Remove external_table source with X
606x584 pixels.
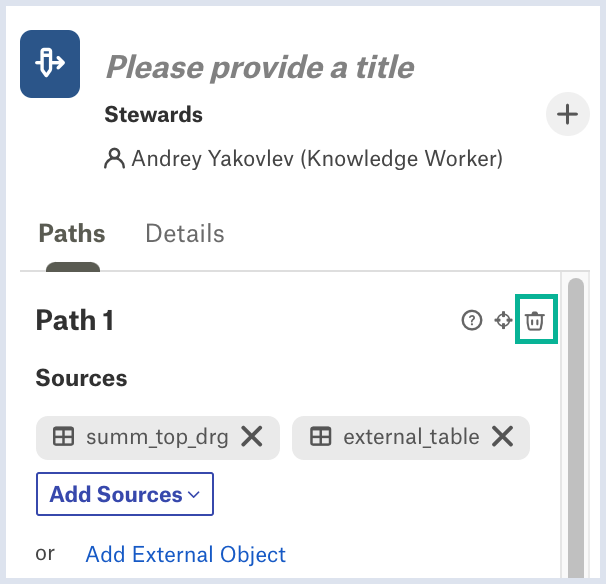[x=502, y=437]
